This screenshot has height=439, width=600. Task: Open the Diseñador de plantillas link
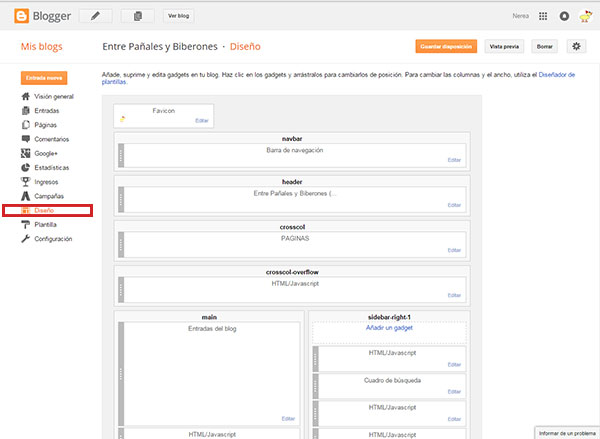(557, 75)
